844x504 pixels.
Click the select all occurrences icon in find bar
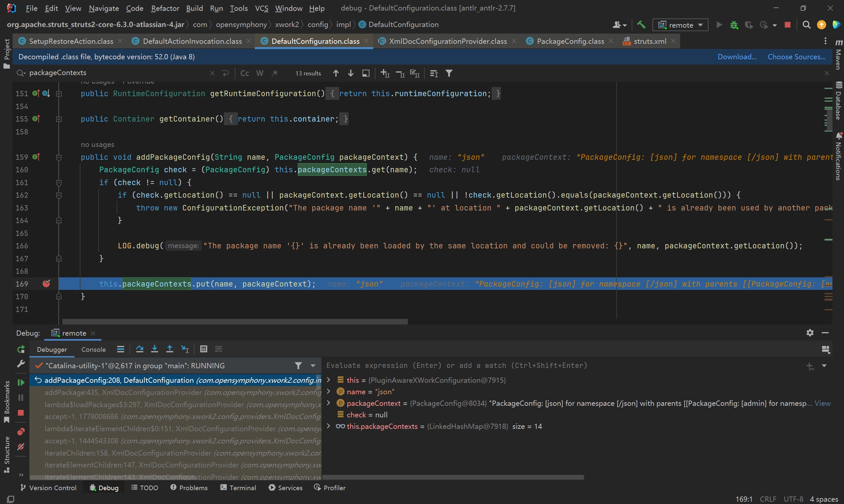pyautogui.click(x=415, y=73)
